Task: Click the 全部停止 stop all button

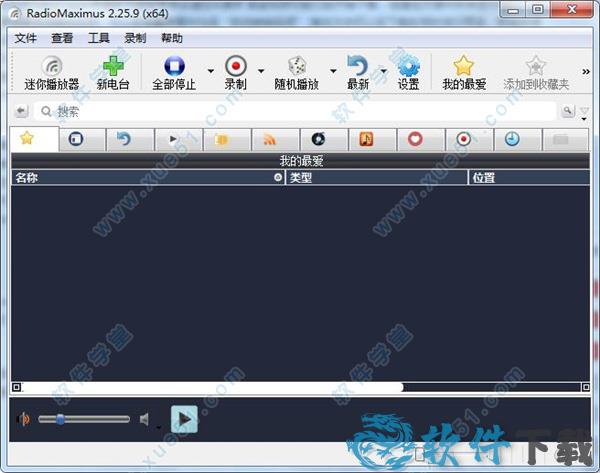Action: pyautogui.click(x=174, y=72)
